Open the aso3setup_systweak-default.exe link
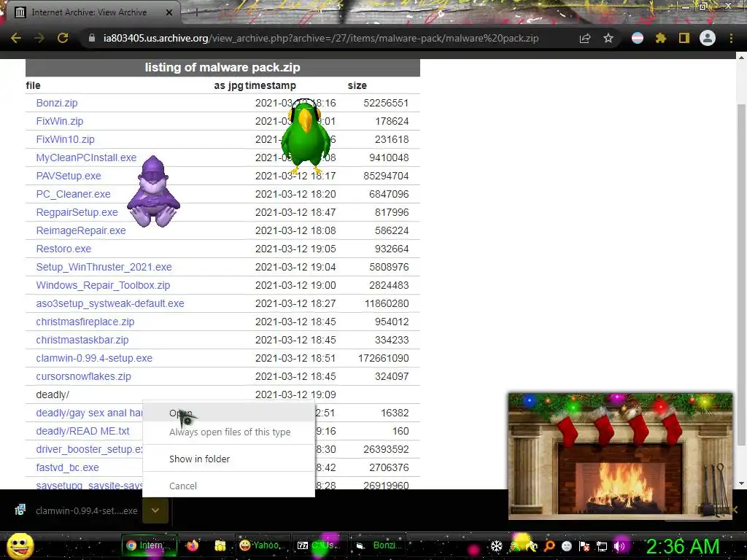This screenshot has height=560, width=747. click(110, 303)
